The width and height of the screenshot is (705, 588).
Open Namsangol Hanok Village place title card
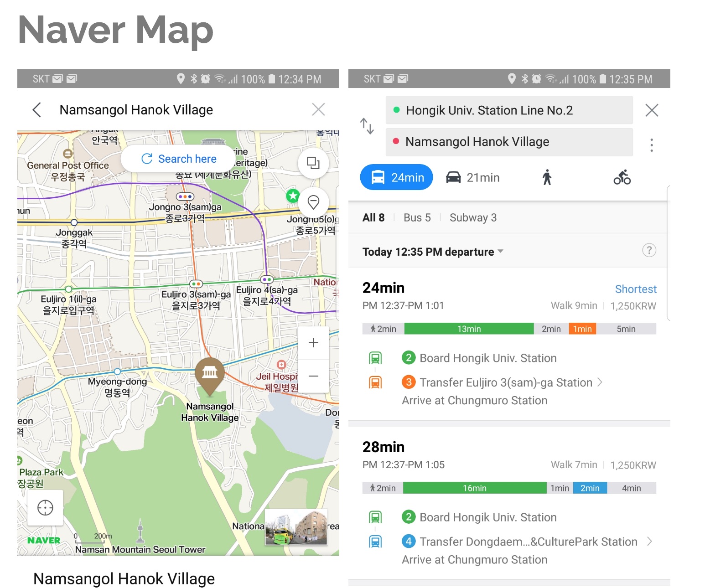coord(124,578)
